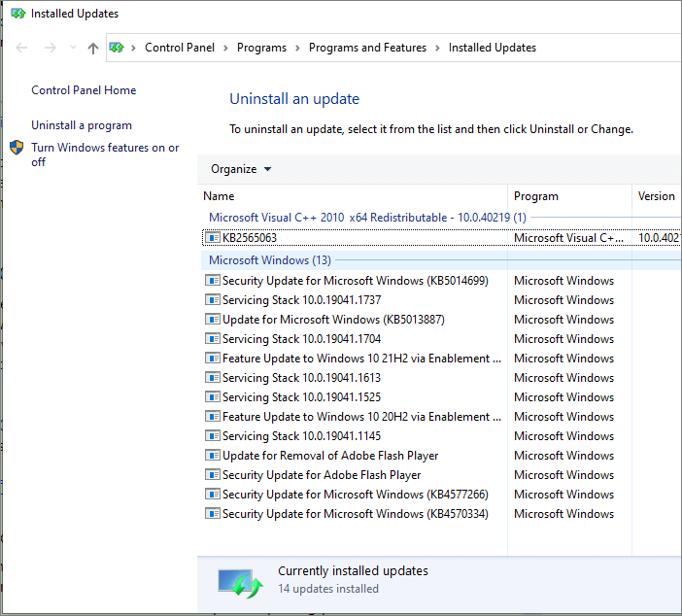Sort the list by Name column header

coord(220,196)
